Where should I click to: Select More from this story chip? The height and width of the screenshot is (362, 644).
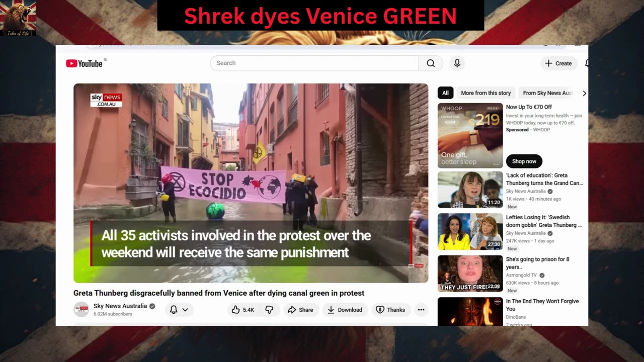point(486,93)
